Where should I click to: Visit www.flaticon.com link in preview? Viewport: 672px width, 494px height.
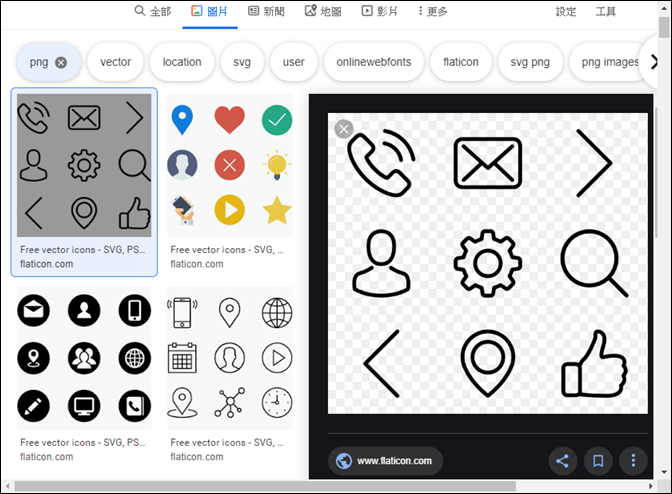[x=385, y=461]
